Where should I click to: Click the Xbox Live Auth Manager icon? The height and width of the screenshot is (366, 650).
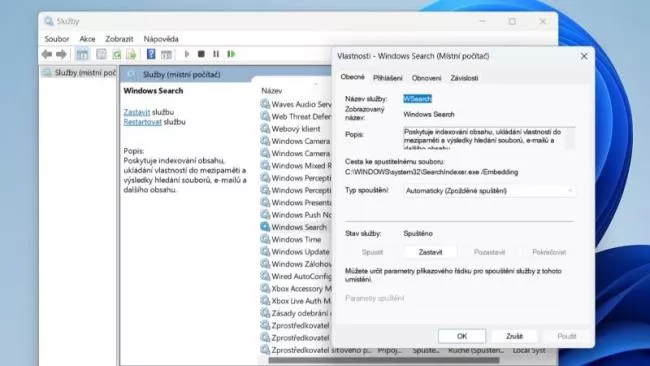[x=265, y=301]
